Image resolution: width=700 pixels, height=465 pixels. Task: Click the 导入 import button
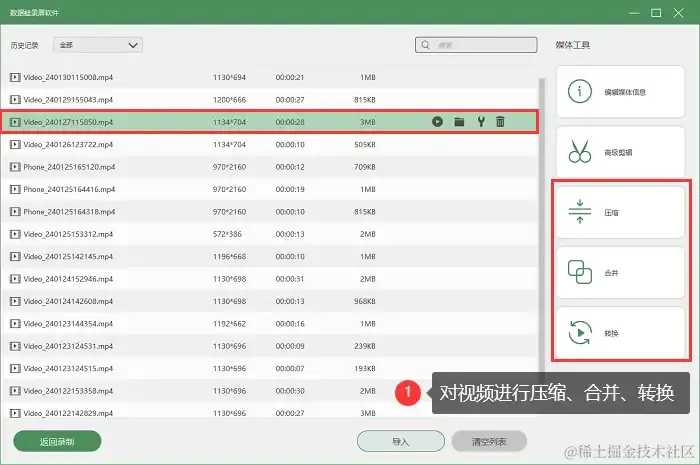pos(400,441)
